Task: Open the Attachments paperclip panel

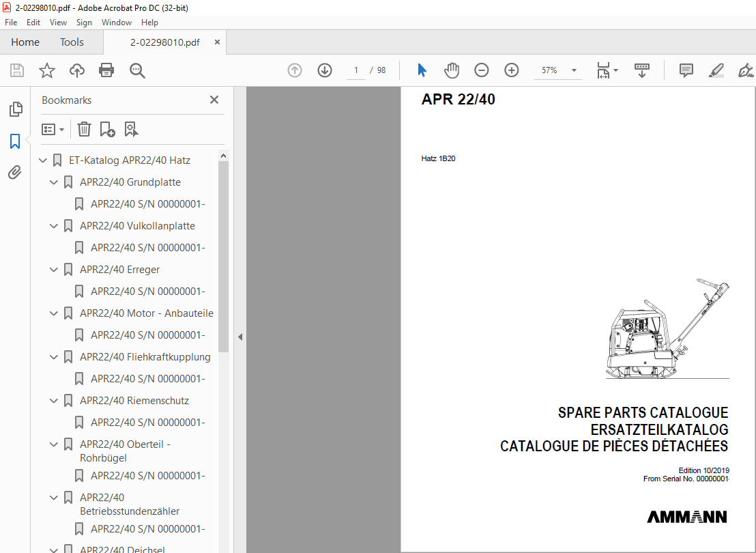Action: click(x=15, y=172)
